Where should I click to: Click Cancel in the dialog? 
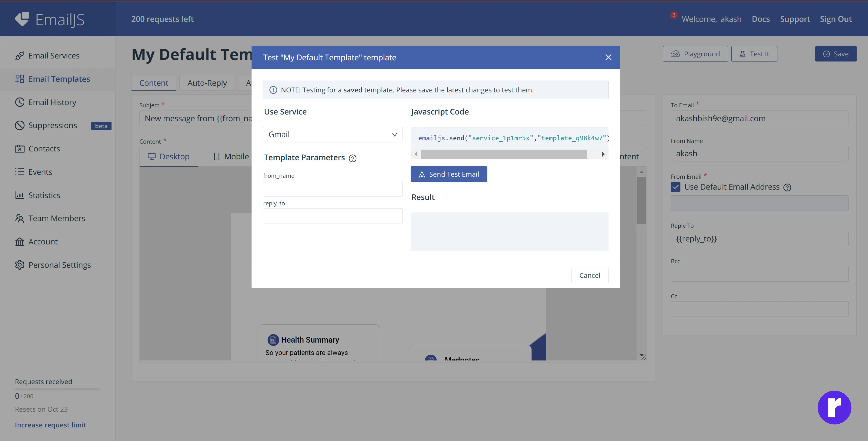(590, 275)
